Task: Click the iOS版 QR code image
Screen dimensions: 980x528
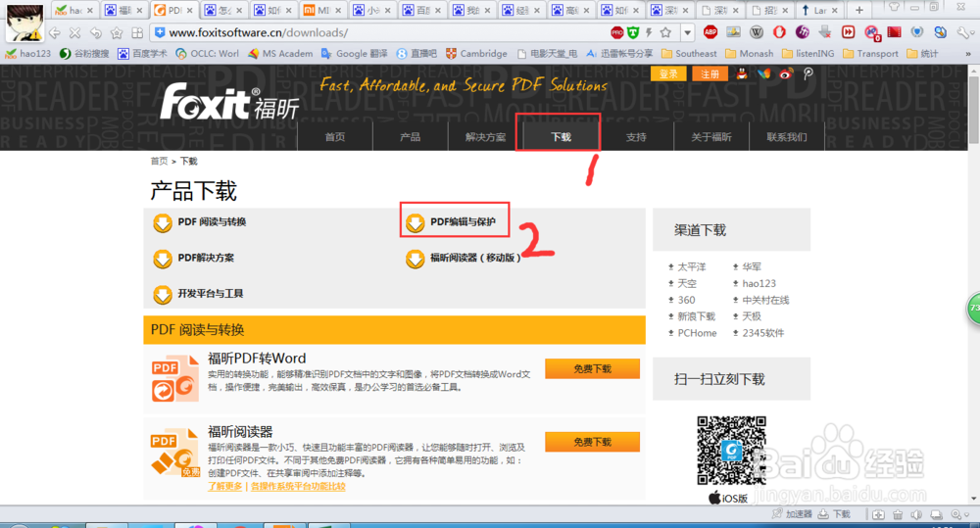Action: [731, 451]
